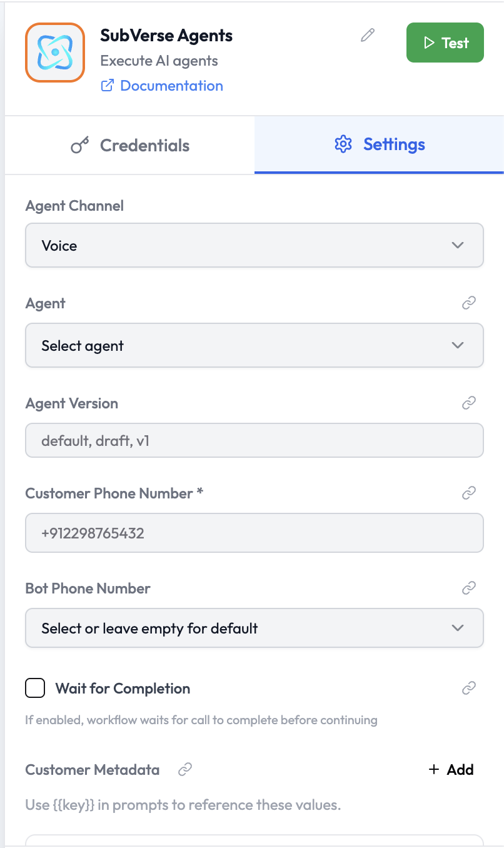Click Add to create a Customer Metadata entry
Screen dimensions: 504x848
click(451, 769)
